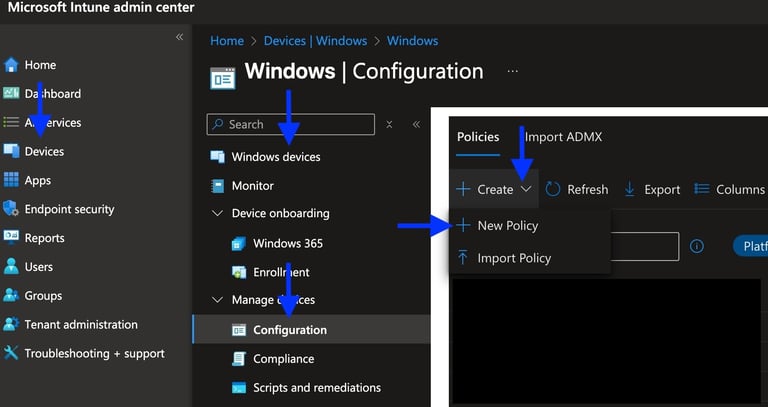Open the ellipsis more options beside title
Screen dimensions: 768x407
tap(512, 72)
